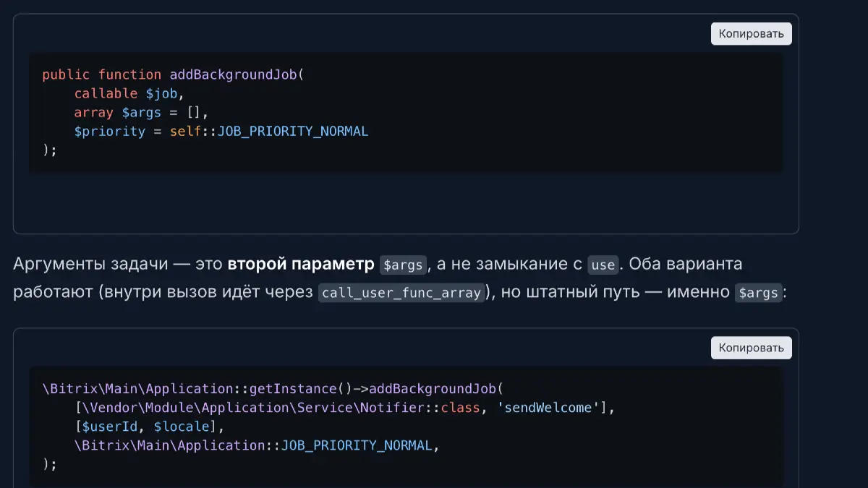Select the callable type hint

point(106,93)
